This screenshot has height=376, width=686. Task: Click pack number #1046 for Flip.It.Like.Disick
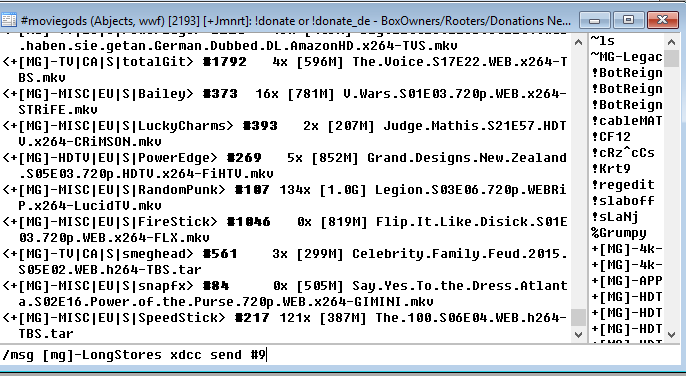[x=248, y=221]
